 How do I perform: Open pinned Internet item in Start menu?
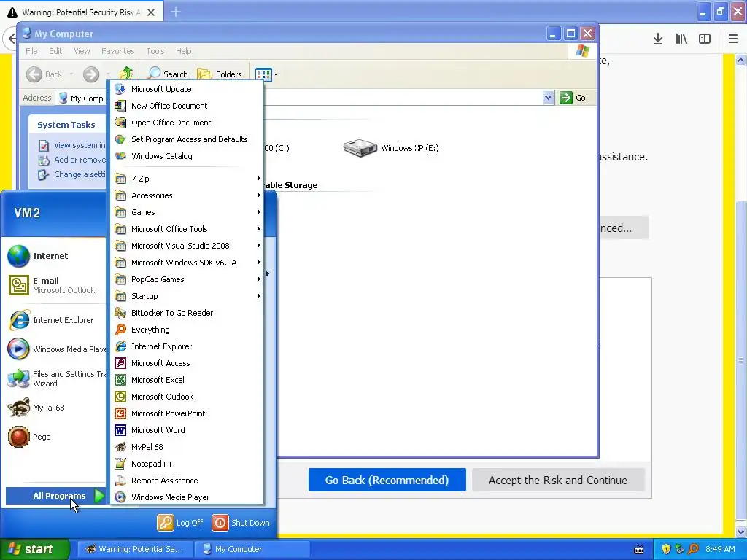55,256
